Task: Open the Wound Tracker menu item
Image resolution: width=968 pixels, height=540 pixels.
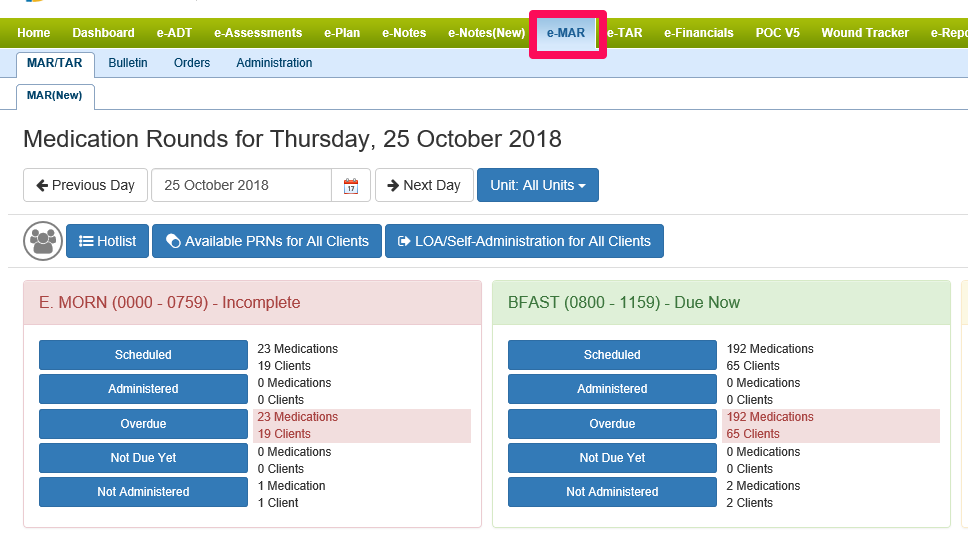Action: point(865,33)
